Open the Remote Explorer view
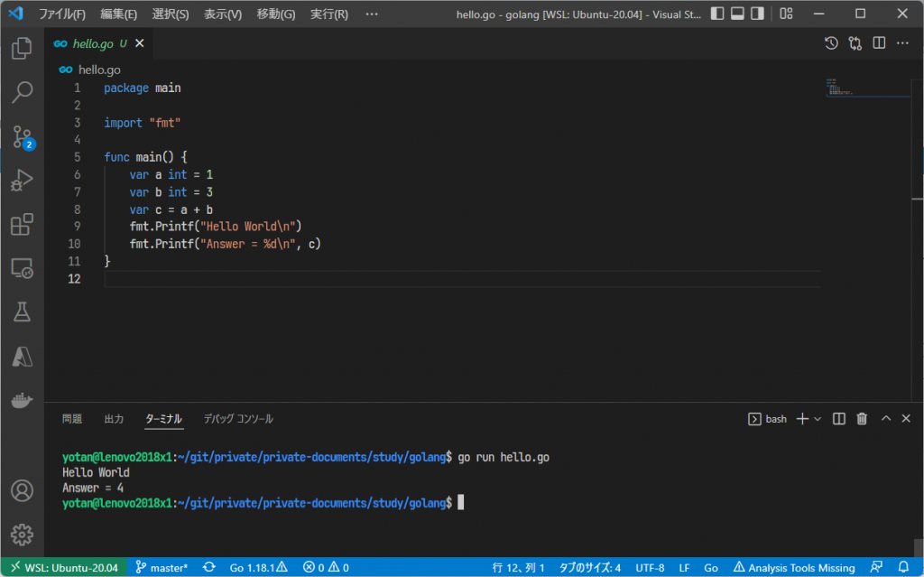The width and height of the screenshot is (924, 577). pos(22,268)
